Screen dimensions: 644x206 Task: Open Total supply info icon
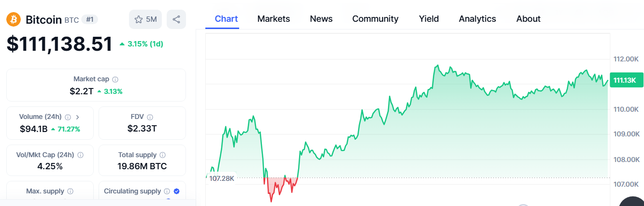163,155
